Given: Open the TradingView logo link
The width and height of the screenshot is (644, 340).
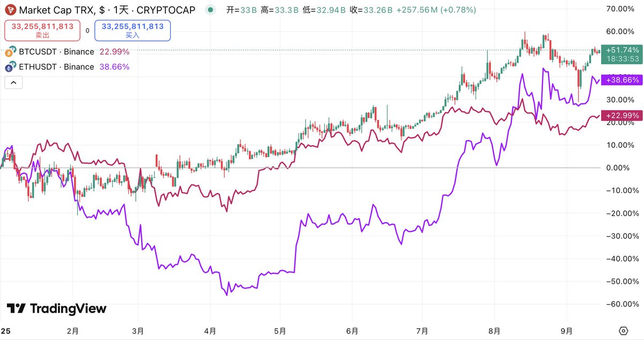Looking at the screenshot, I should click(x=56, y=308).
